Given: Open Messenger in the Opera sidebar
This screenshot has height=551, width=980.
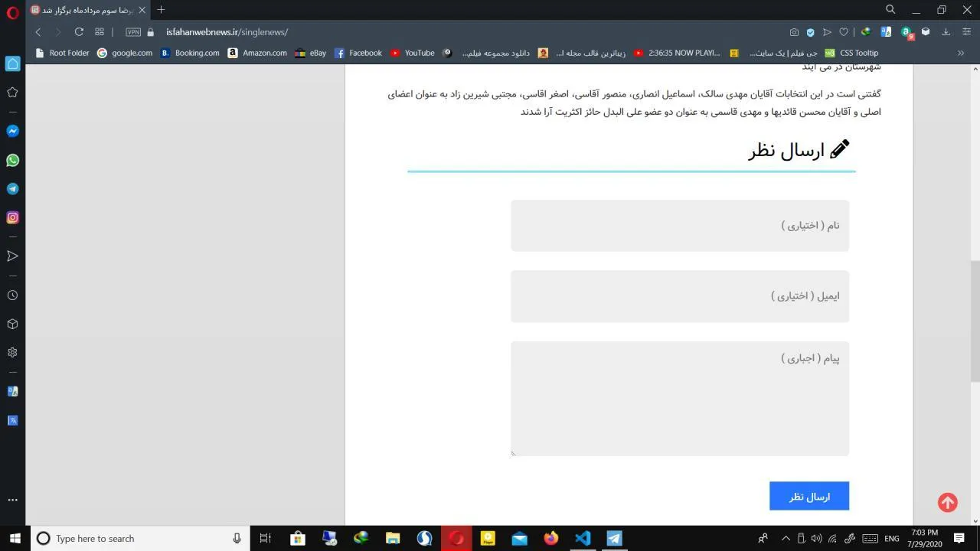Looking at the screenshot, I should point(12,131).
